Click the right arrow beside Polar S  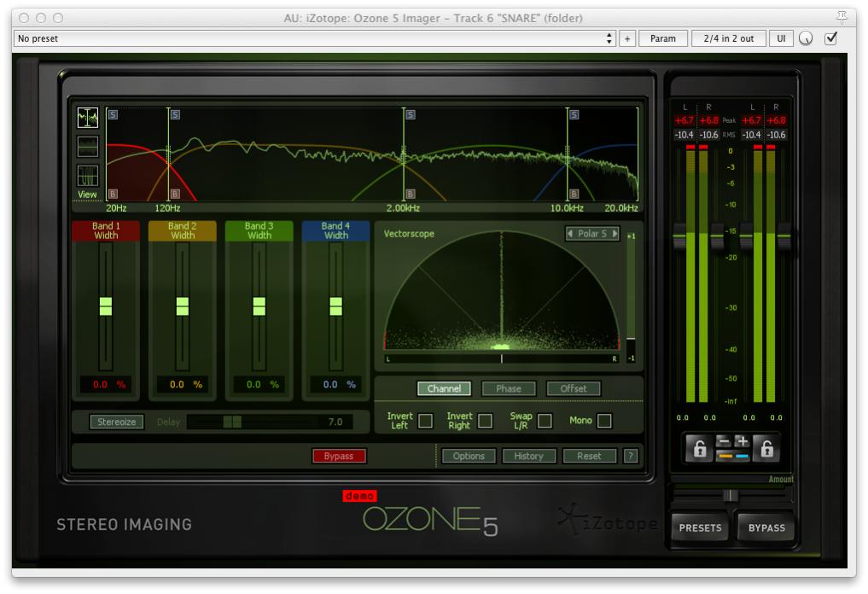click(615, 234)
